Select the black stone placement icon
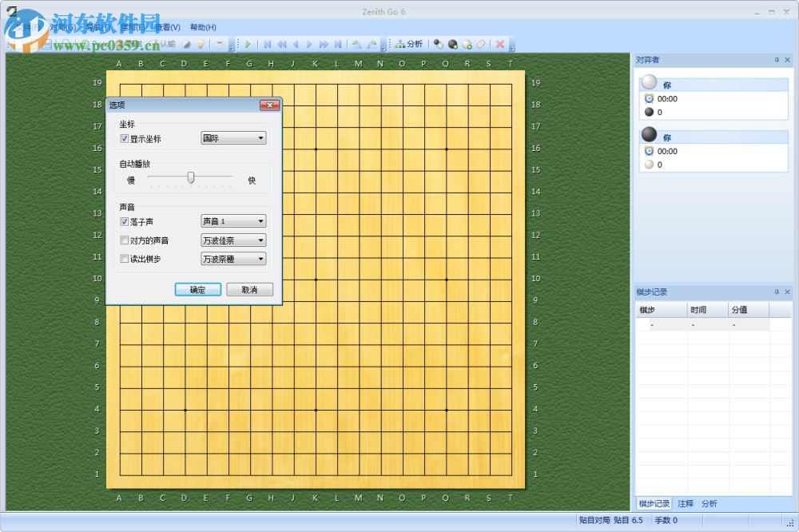The width and height of the screenshot is (799, 532). tap(452, 44)
